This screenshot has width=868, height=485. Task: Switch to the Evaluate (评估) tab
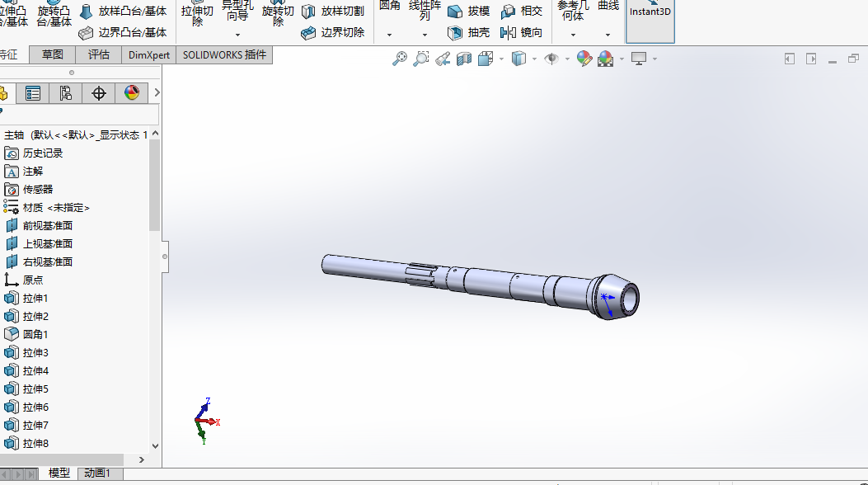coord(99,54)
